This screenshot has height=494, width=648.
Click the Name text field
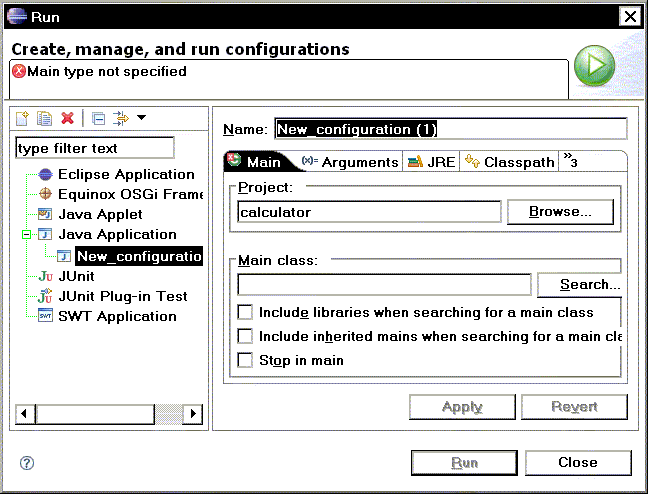(451, 129)
